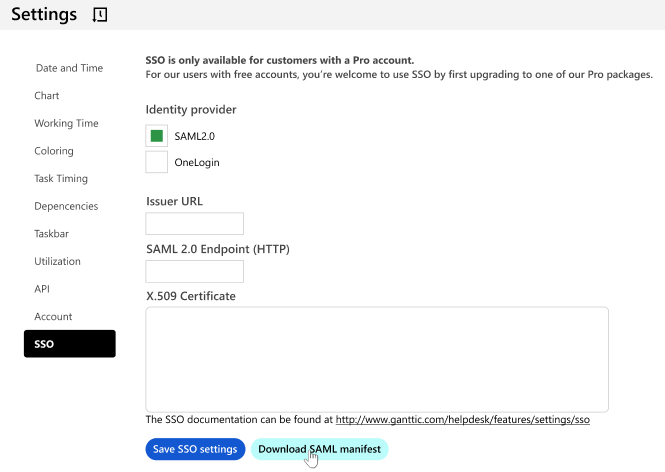
Task: Open the Date and Time settings
Action: coord(69,68)
